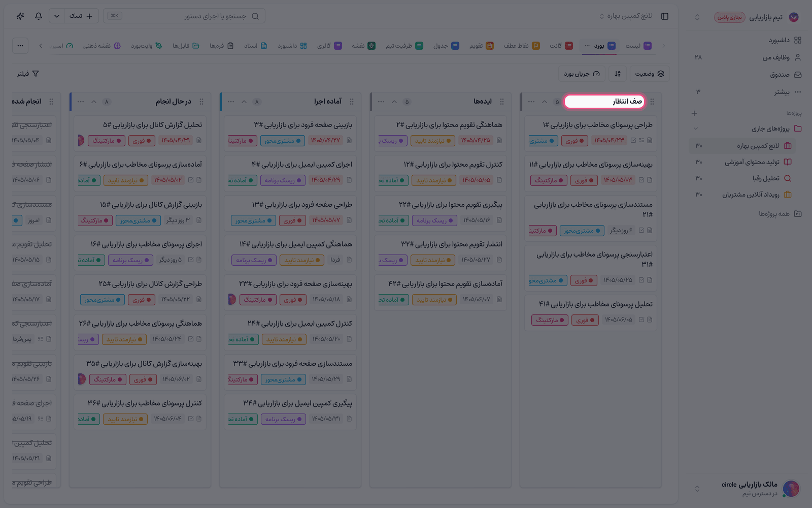Click «فوری» tag on card «تحلیل گزارش کانال #۵»
This screenshot has height=508, width=812.
click(142, 141)
